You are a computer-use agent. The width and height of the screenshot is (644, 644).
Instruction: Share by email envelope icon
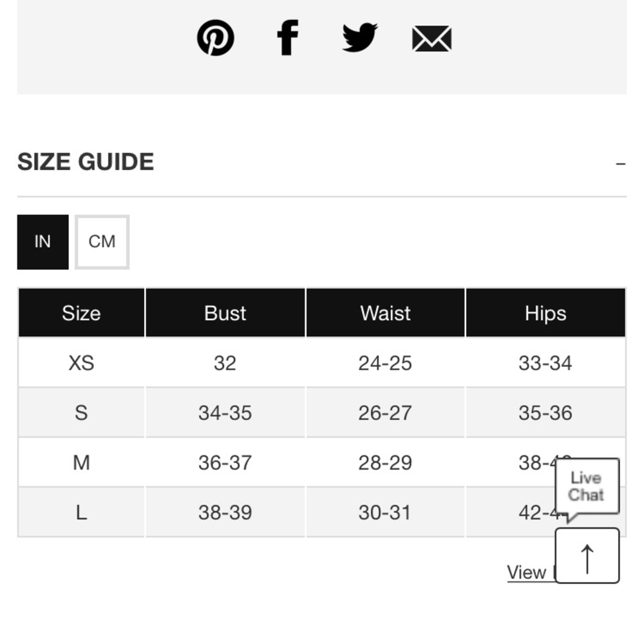(431, 39)
